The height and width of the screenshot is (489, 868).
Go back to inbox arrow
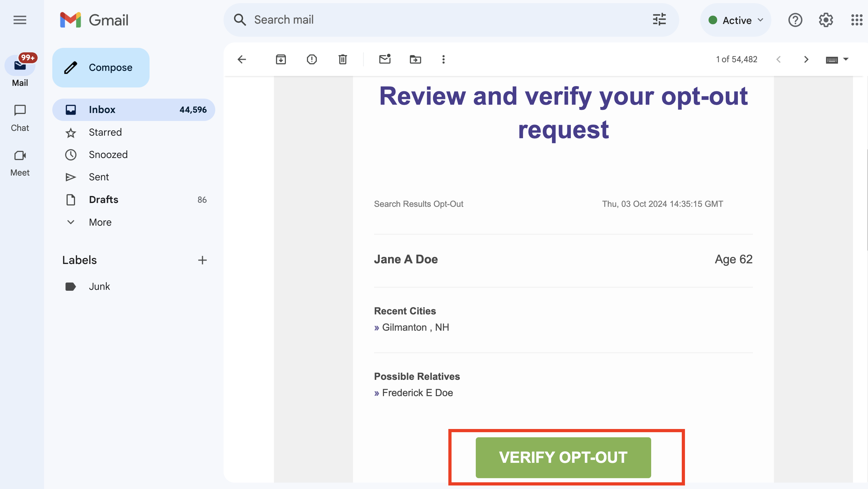(242, 59)
